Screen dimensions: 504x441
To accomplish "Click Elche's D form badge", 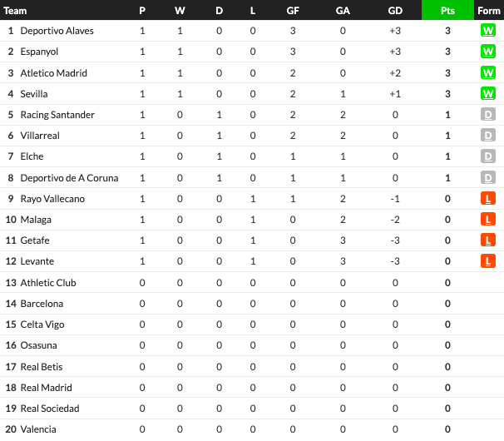I will point(487,156).
